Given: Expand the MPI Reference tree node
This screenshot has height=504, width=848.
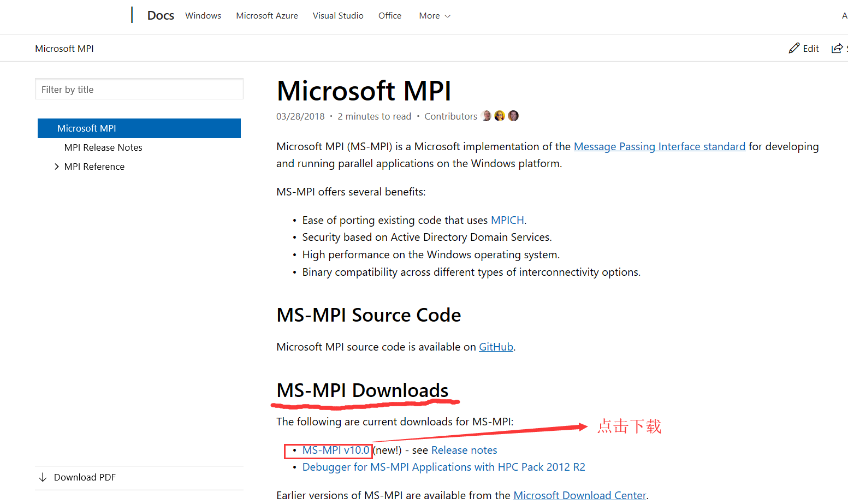Looking at the screenshot, I should [56, 167].
